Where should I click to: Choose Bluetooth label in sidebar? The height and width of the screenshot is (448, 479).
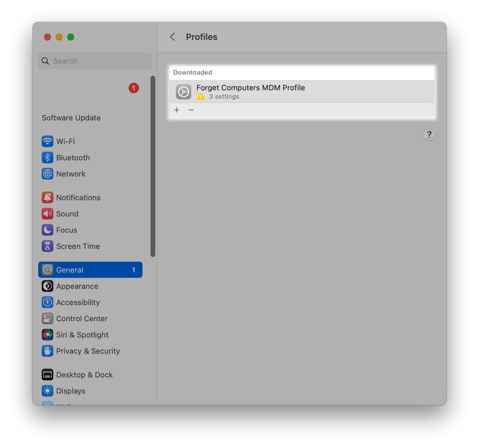(73, 158)
